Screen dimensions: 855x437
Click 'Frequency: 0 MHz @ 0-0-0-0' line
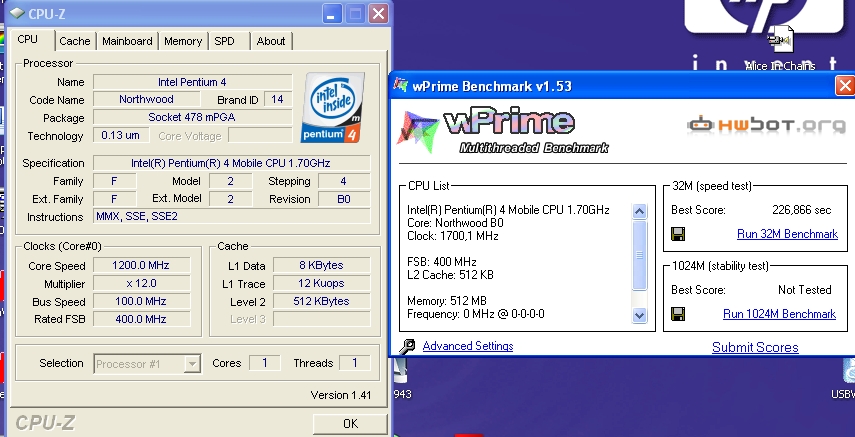475,314
